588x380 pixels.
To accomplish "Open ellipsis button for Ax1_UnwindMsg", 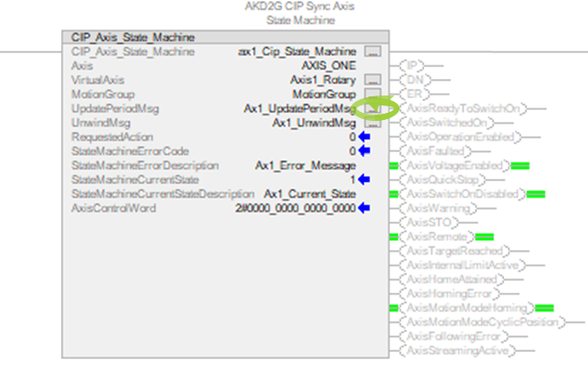I will (373, 123).
